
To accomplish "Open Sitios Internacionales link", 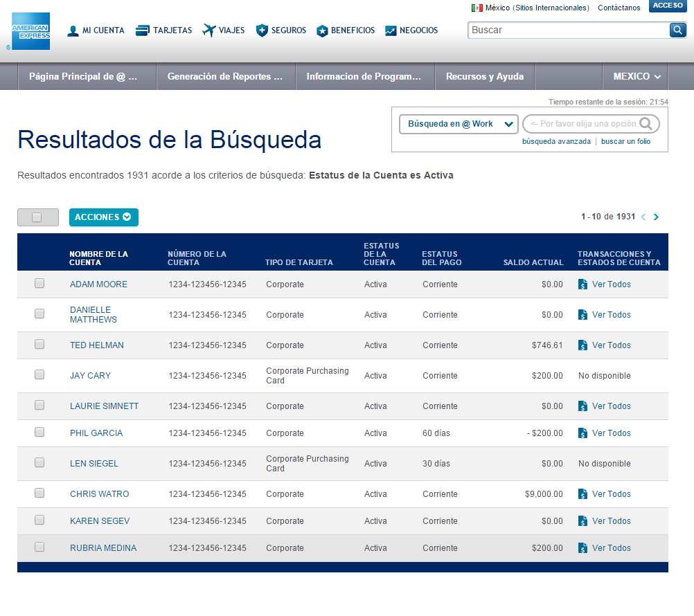I will pos(551,8).
